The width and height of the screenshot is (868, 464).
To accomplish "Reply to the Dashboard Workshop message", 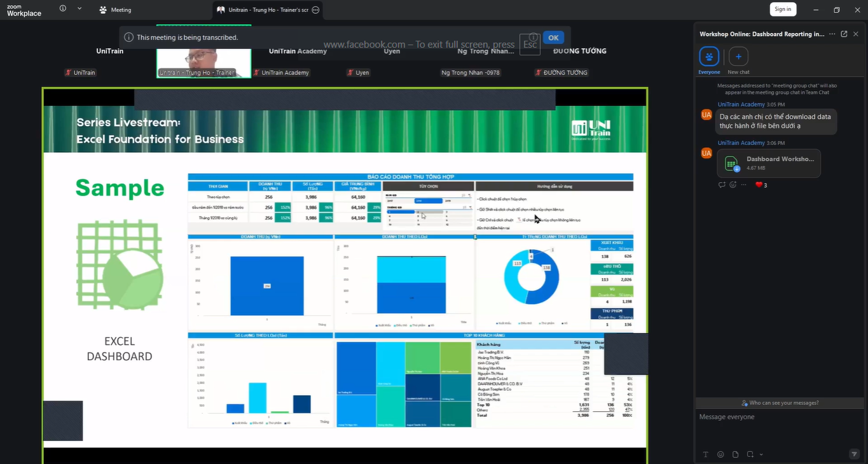I will pyautogui.click(x=722, y=185).
